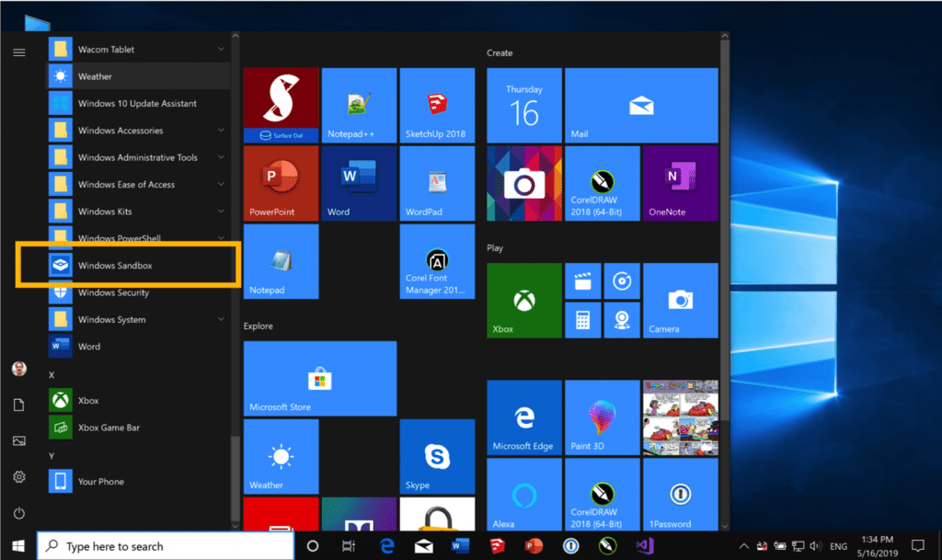Image resolution: width=942 pixels, height=560 pixels.
Task: Open Visual Studio from the taskbar
Action: click(x=644, y=546)
